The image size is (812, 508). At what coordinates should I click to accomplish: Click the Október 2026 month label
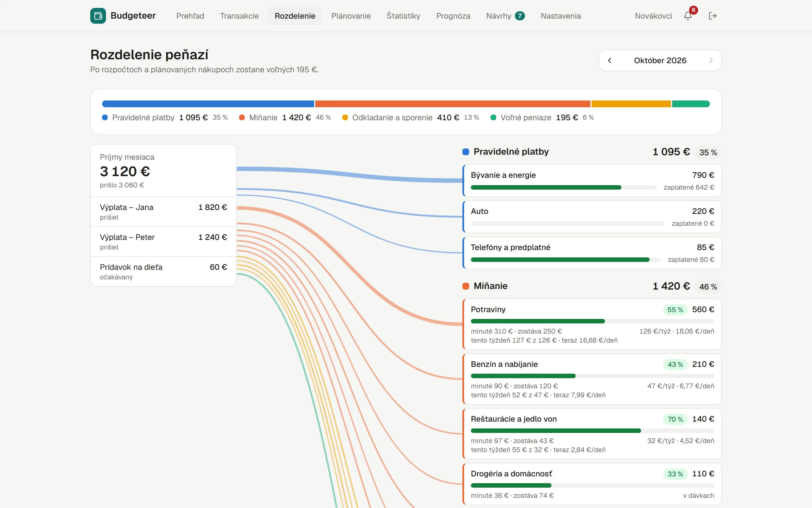tap(660, 60)
